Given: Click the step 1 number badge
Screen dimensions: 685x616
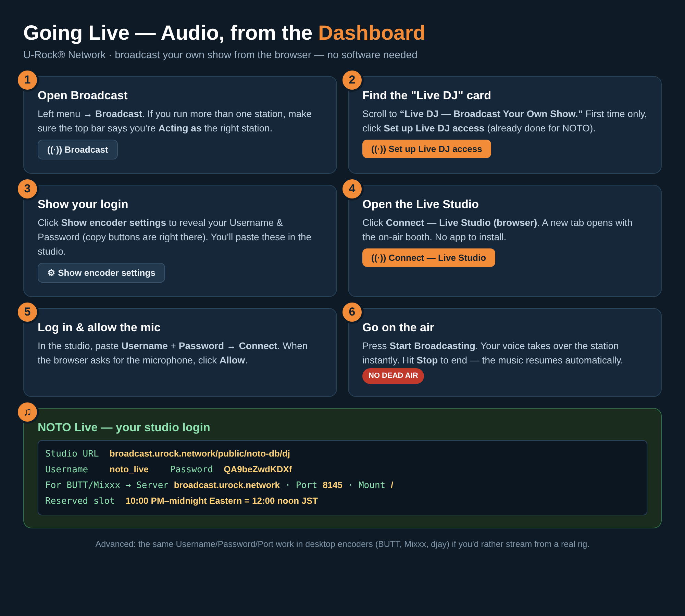Looking at the screenshot, I should [x=27, y=80].
